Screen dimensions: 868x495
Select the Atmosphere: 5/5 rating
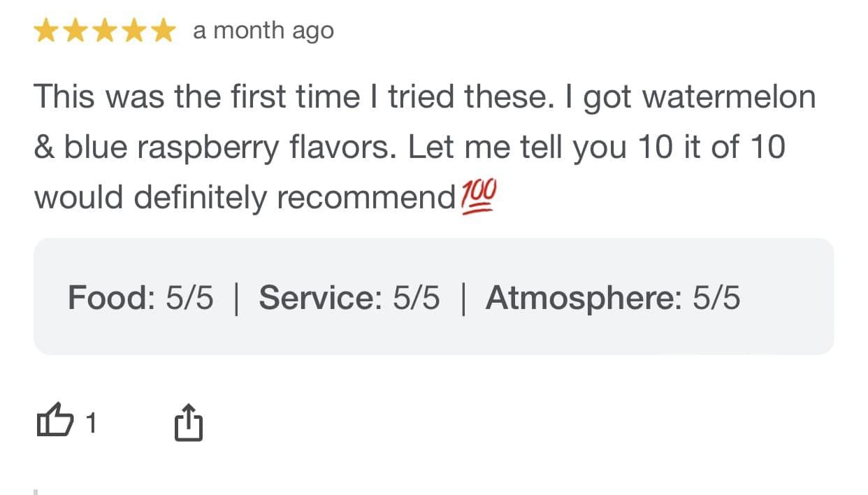(x=613, y=298)
